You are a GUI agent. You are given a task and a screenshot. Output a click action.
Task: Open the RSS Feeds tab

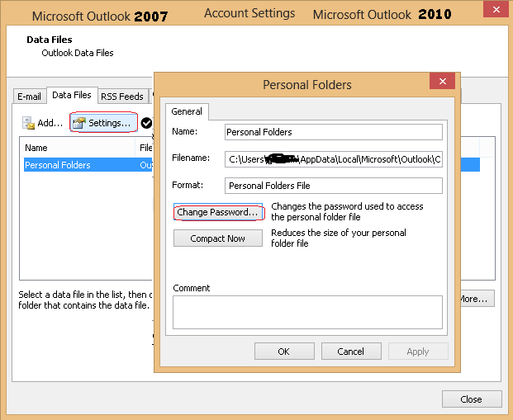pyautogui.click(x=122, y=97)
